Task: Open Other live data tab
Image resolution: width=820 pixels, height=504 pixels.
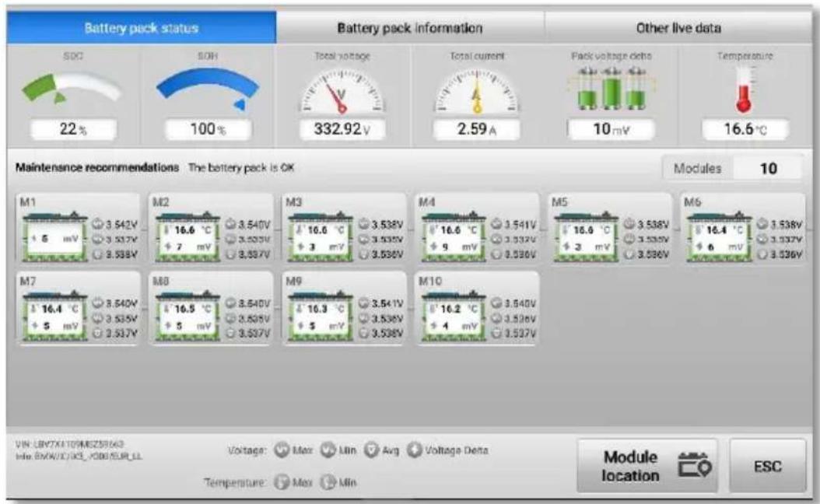Action: click(x=678, y=28)
